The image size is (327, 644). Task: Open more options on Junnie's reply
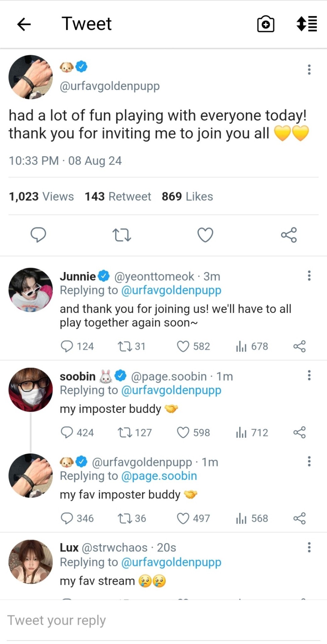(x=309, y=276)
